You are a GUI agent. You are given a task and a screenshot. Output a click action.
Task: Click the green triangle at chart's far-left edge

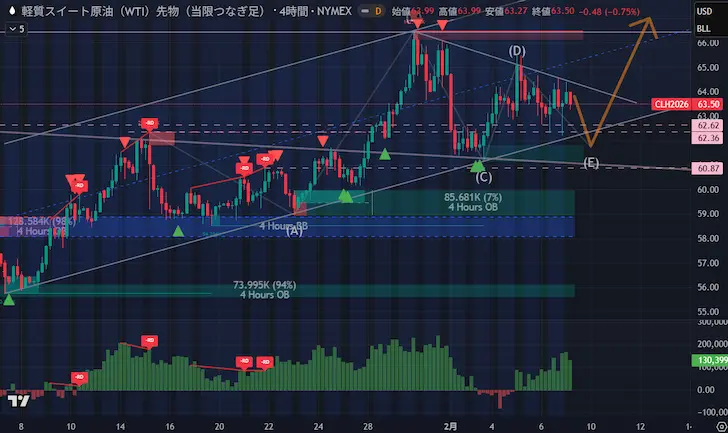tap(9, 298)
